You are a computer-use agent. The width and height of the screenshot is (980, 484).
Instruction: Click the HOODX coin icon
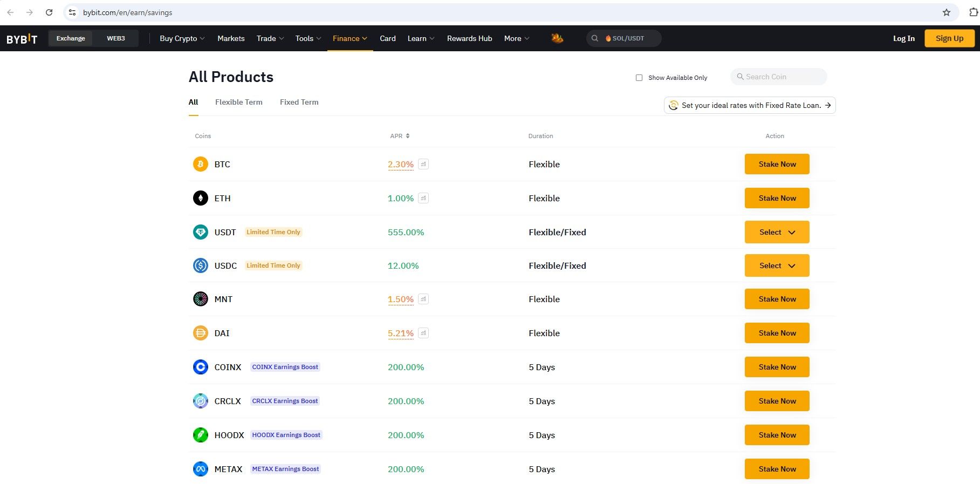pyautogui.click(x=201, y=435)
